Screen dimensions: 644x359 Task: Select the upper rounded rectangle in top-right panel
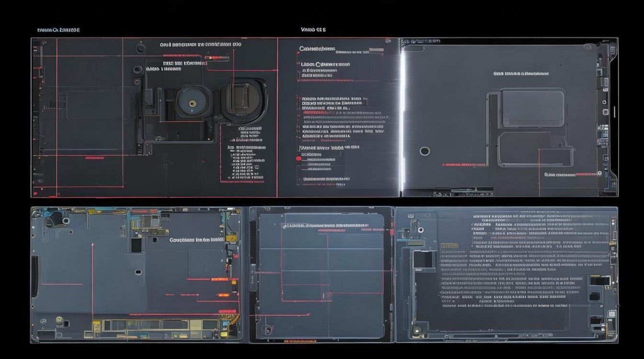click(532, 108)
